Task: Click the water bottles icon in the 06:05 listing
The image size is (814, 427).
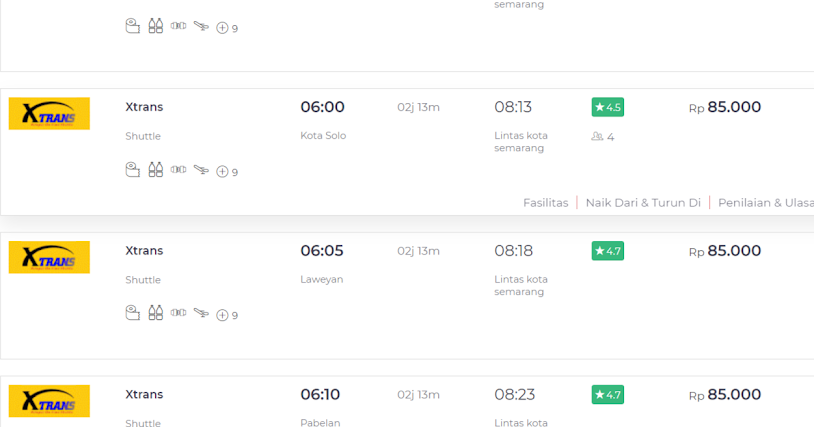Action: (x=155, y=313)
